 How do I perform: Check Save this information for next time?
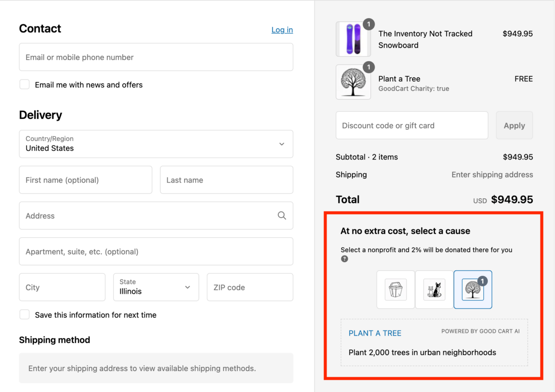point(25,314)
